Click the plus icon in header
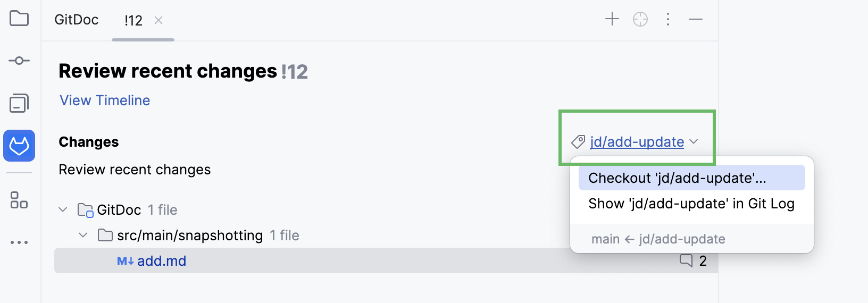Image resolution: width=868 pixels, height=303 pixels. [612, 20]
